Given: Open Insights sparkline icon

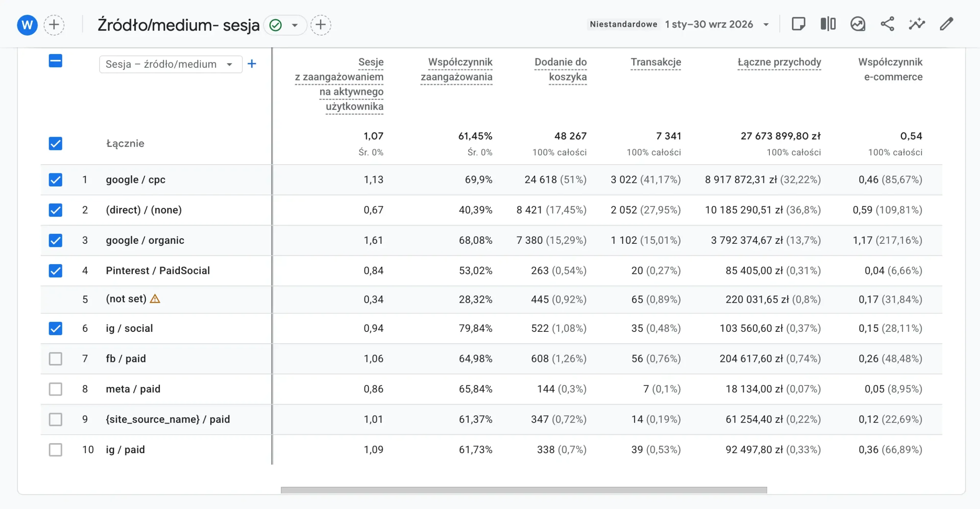Looking at the screenshot, I should tap(917, 24).
